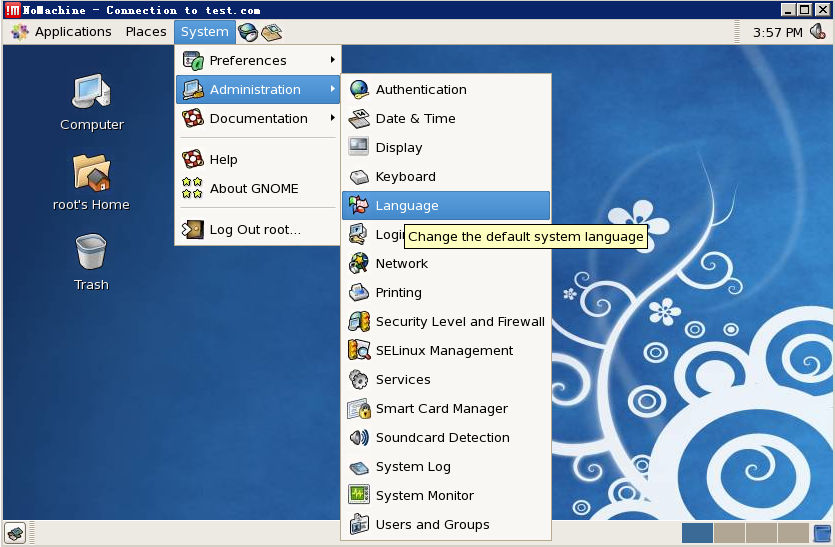Open the Places menu
The height and width of the screenshot is (547, 835).
pos(146,32)
